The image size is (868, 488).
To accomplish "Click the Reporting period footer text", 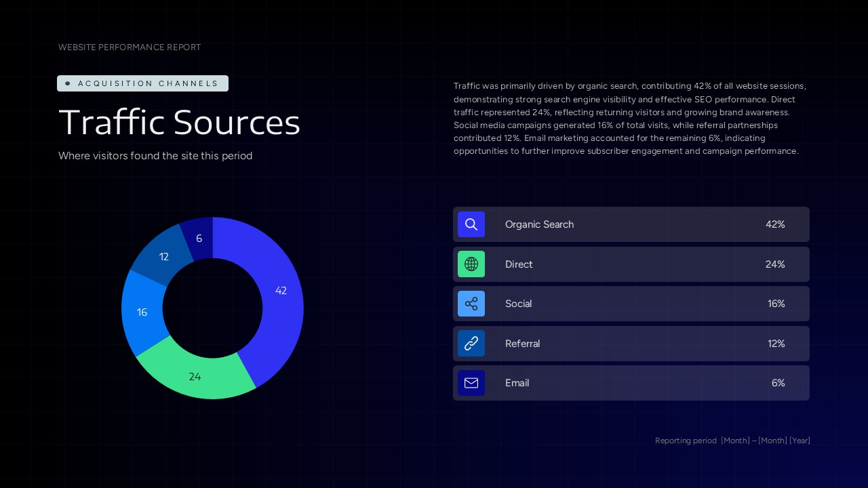I will pos(732,441).
